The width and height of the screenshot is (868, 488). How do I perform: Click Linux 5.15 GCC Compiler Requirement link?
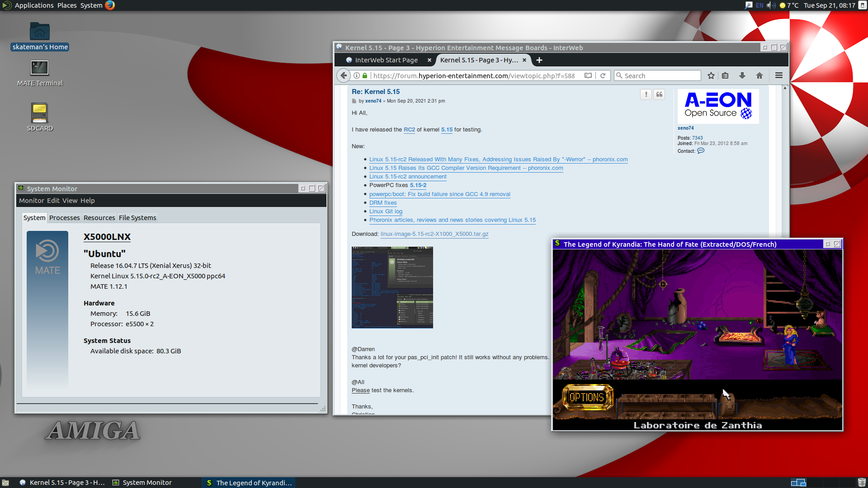tap(466, 168)
